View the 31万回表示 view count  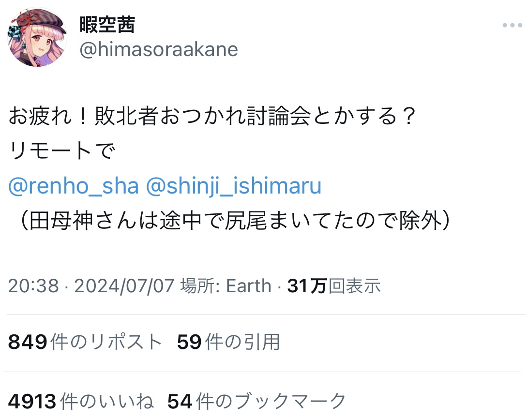coord(334,286)
